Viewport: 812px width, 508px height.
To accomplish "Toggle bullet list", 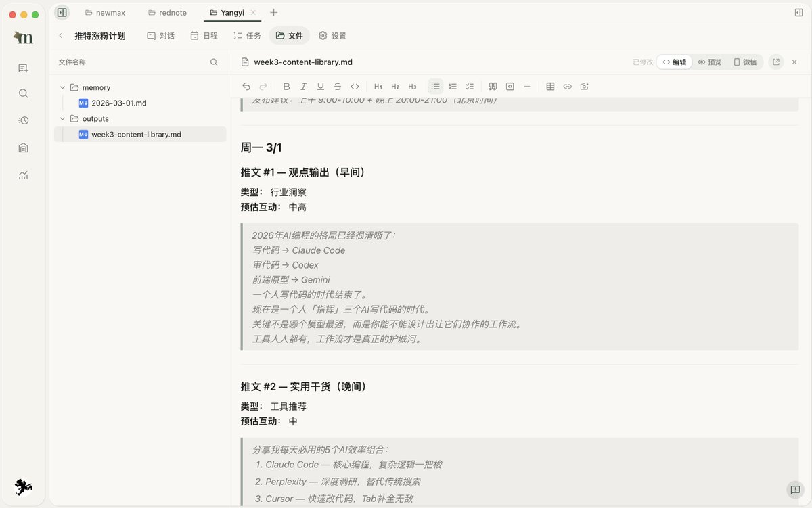I will pyautogui.click(x=436, y=87).
